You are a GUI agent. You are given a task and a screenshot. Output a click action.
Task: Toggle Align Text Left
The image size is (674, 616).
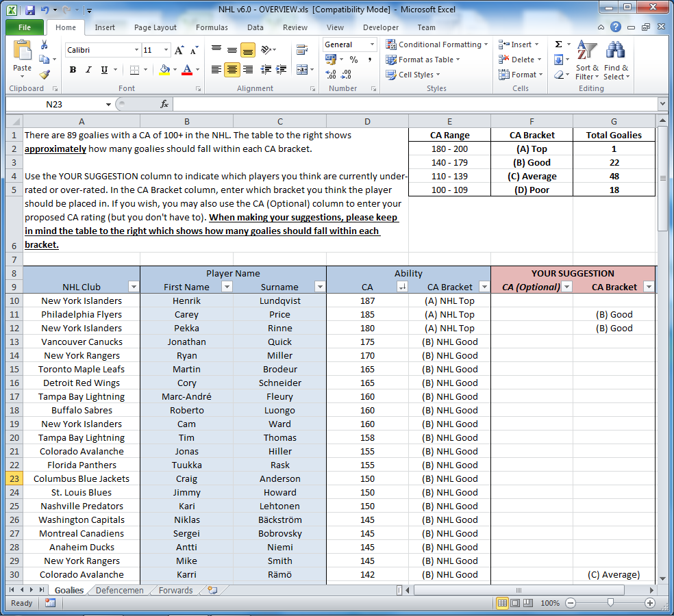tap(216, 70)
